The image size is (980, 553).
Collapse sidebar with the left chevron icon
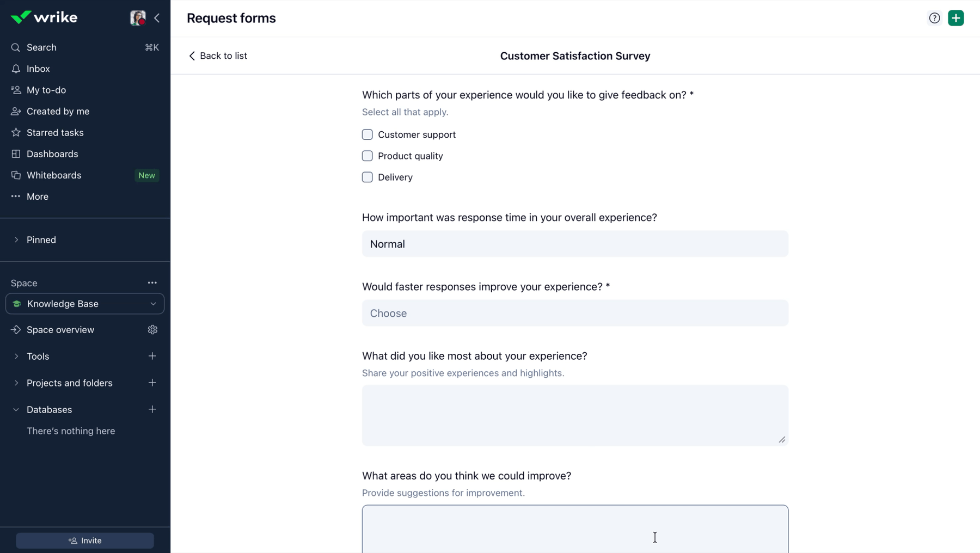tap(157, 18)
